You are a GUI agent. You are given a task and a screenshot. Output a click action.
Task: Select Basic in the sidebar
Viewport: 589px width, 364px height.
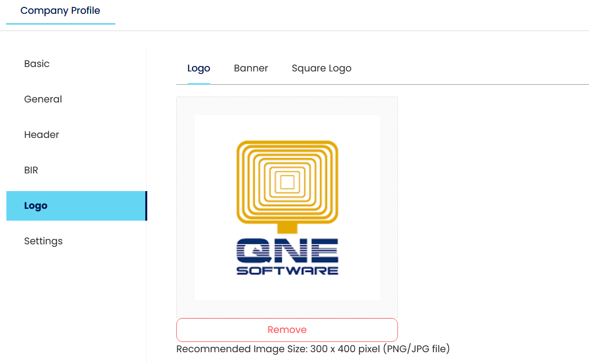coord(37,64)
